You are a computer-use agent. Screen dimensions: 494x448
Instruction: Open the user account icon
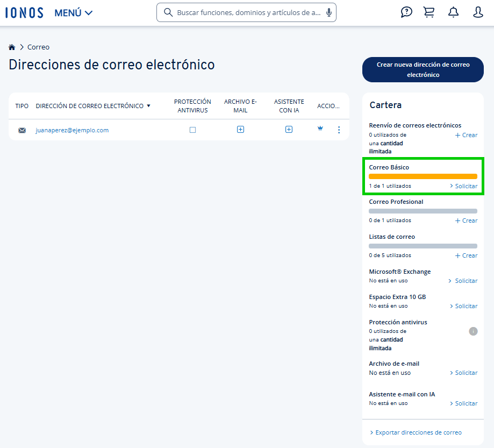click(x=478, y=12)
